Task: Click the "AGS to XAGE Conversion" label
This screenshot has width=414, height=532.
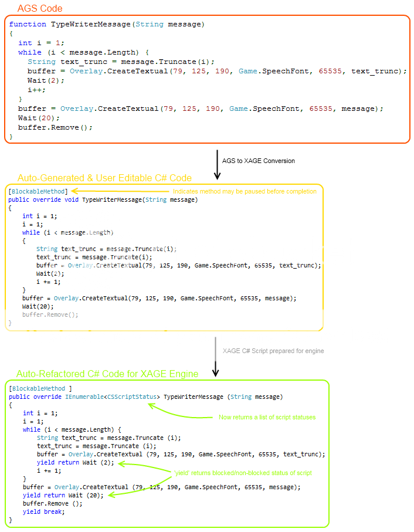Action: click(259, 161)
